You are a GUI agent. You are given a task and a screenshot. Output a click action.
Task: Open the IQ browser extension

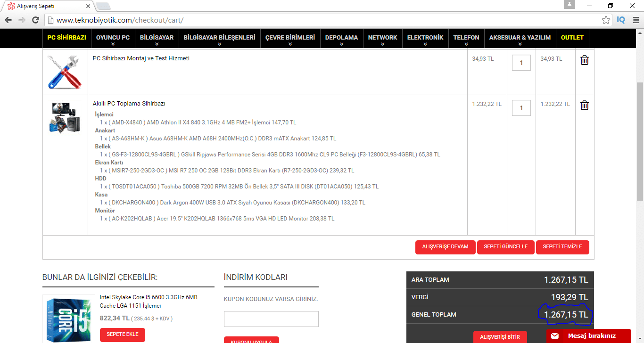[x=621, y=20]
